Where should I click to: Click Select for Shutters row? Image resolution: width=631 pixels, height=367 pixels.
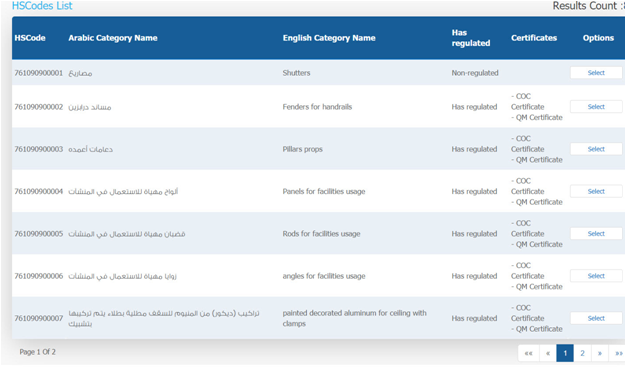596,73
